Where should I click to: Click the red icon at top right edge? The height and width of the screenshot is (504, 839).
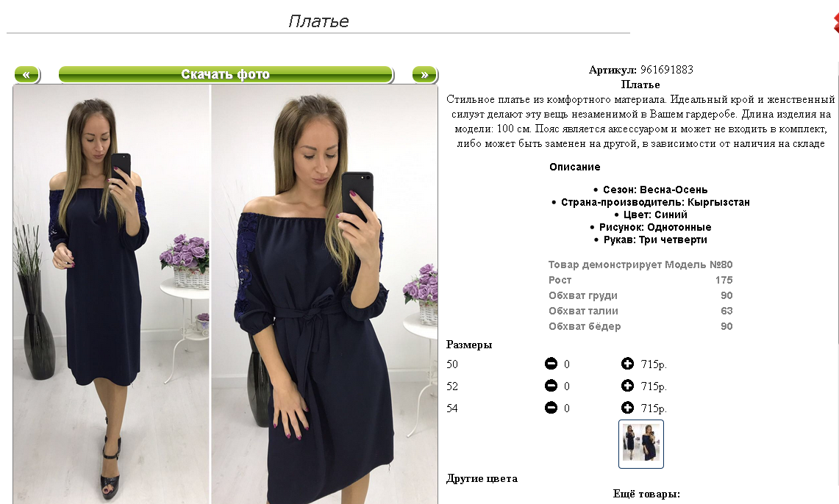coord(836,23)
